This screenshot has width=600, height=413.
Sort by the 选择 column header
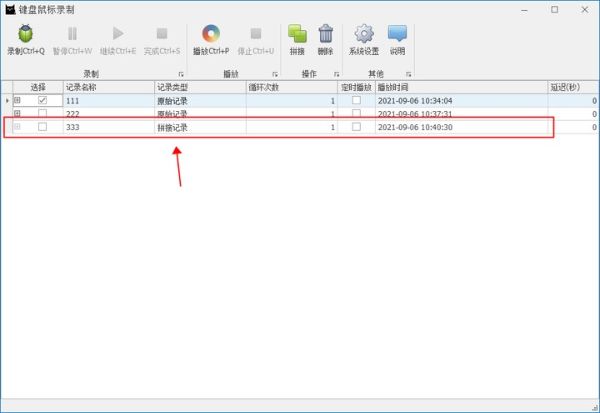click(x=38, y=87)
